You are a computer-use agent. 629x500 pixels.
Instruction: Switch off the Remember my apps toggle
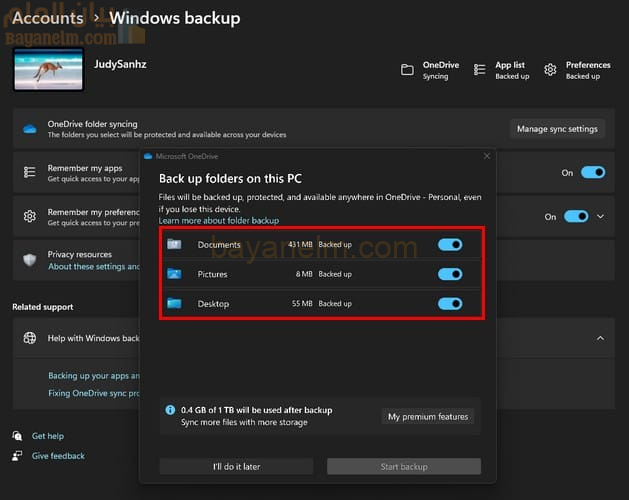pyautogui.click(x=593, y=173)
